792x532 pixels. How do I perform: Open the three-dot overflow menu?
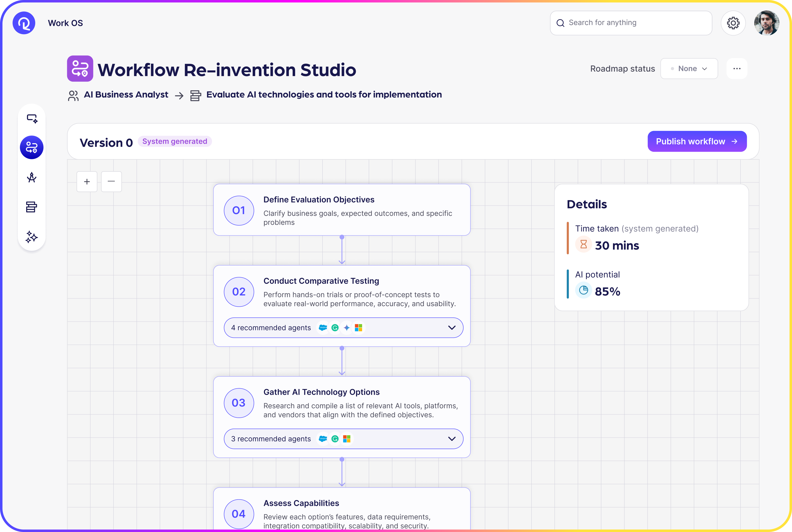pyautogui.click(x=737, y=68)
